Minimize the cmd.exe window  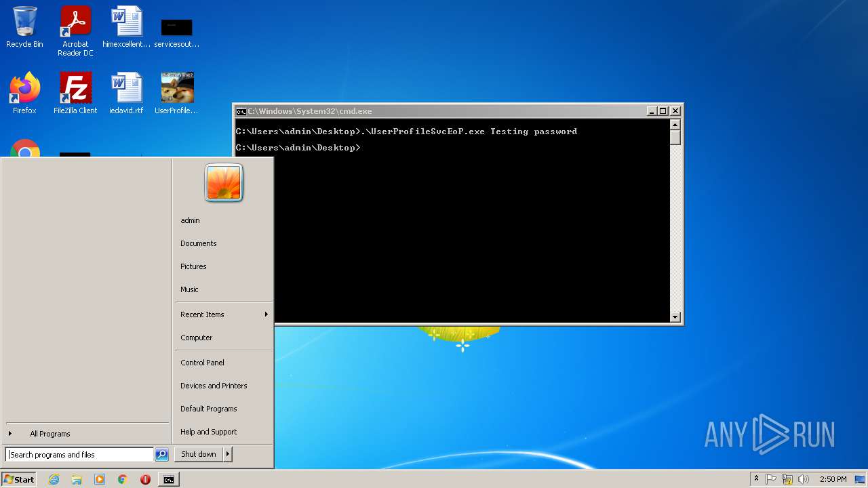pos(652,111)
